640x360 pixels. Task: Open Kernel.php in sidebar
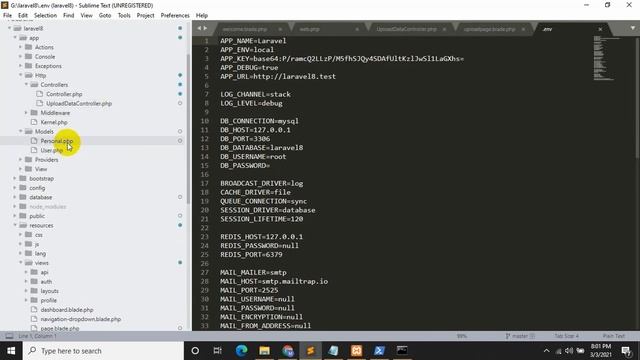(x=54, y=122)
